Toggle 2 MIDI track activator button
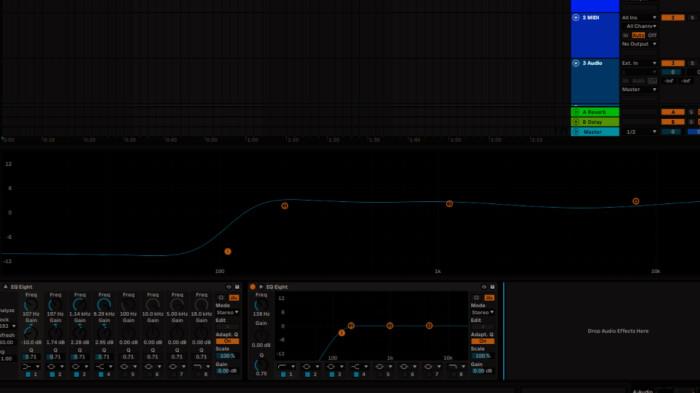Image resolution: width=700 pixels, height=393 pixels. coord(672,17)
